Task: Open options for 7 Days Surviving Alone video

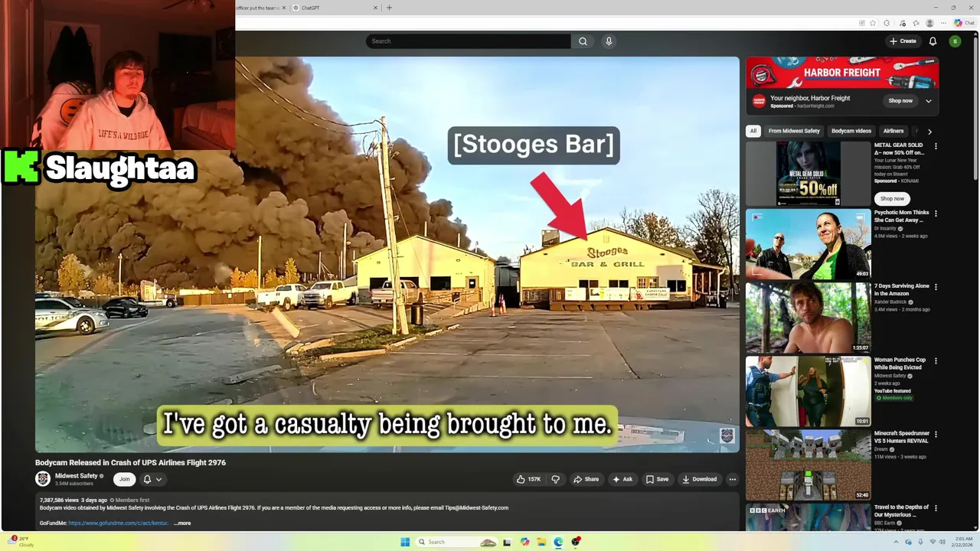Action: 936,287
